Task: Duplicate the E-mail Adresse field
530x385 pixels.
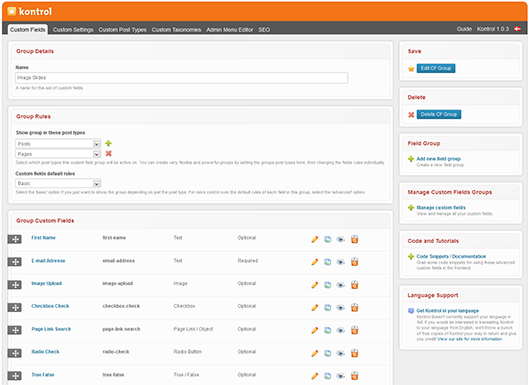Action: 328,262
